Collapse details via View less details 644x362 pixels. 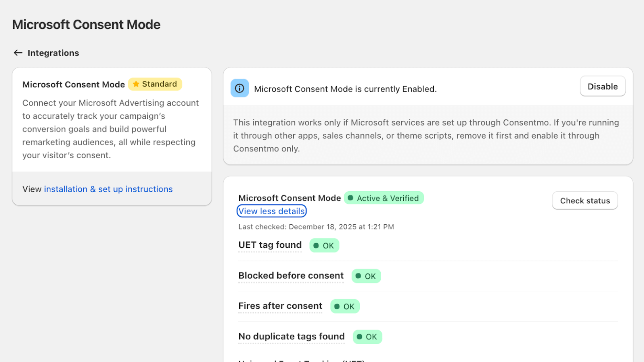click(271, 211)
